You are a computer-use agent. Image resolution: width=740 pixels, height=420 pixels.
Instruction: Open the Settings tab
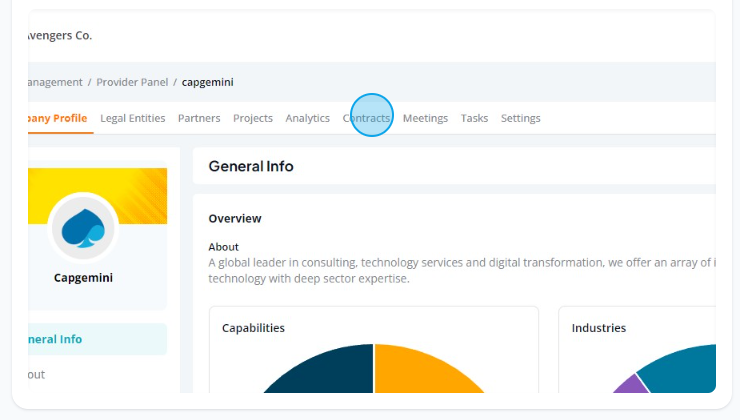[521, 118]
